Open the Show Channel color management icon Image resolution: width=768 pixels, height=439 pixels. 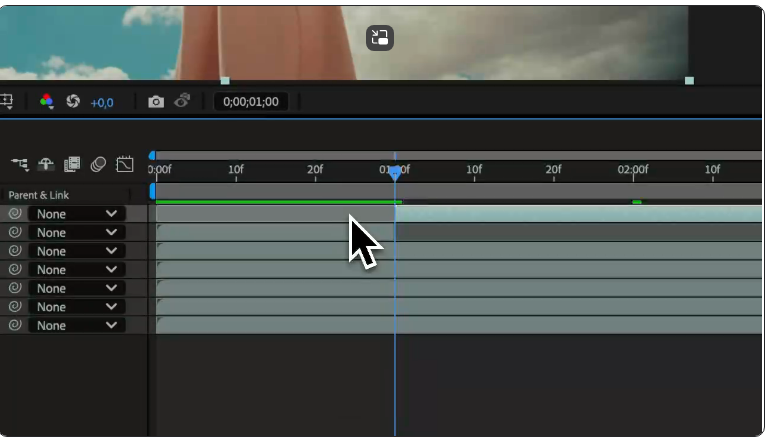(x=46, y=102)
